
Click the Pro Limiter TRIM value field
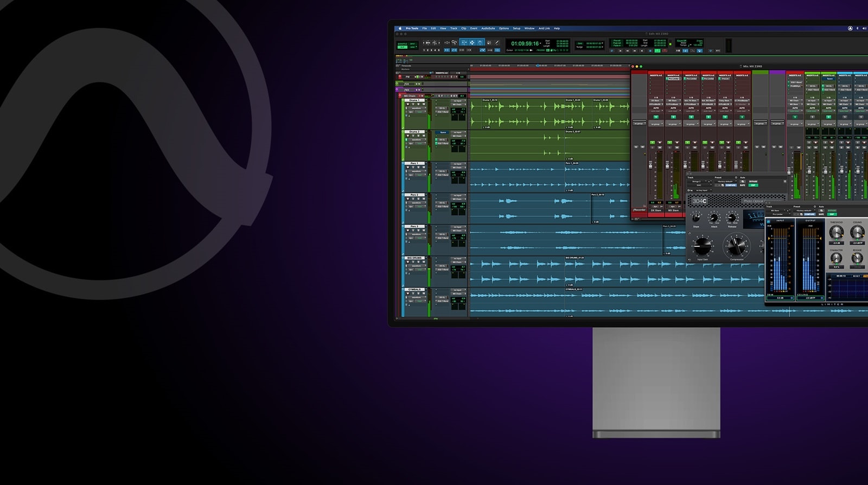780,298
